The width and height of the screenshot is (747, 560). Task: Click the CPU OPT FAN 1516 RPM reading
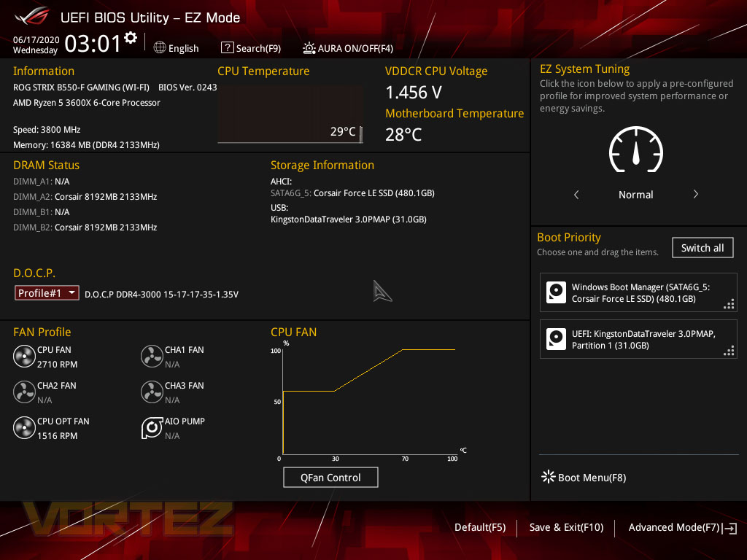(57, 436)
